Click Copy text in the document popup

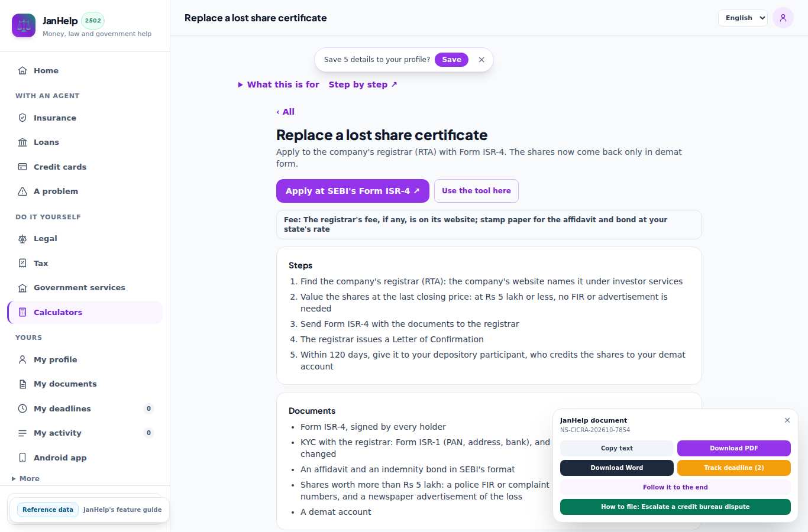tap(617, 448)
